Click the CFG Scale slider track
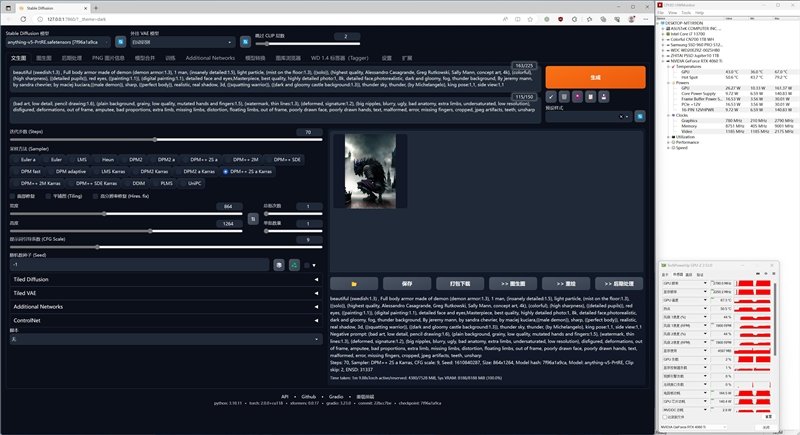This screenshot has width=800, height=435. [x=166, y=247]
